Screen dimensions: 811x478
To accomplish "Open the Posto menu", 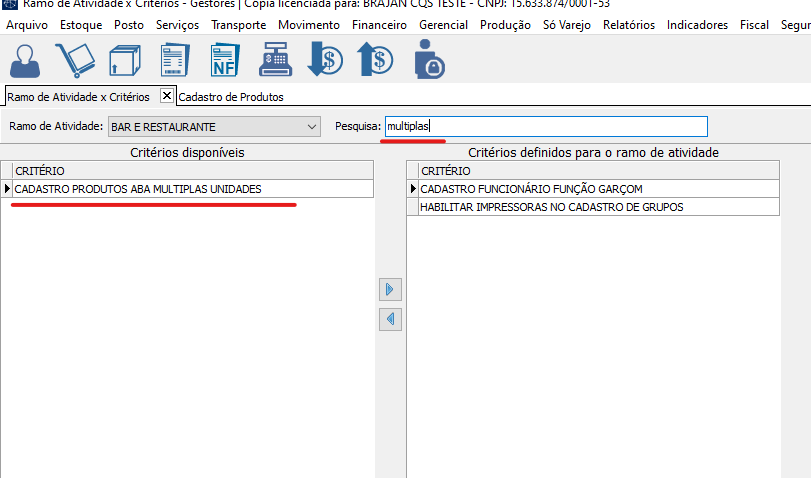I will [x=129, y=25].
